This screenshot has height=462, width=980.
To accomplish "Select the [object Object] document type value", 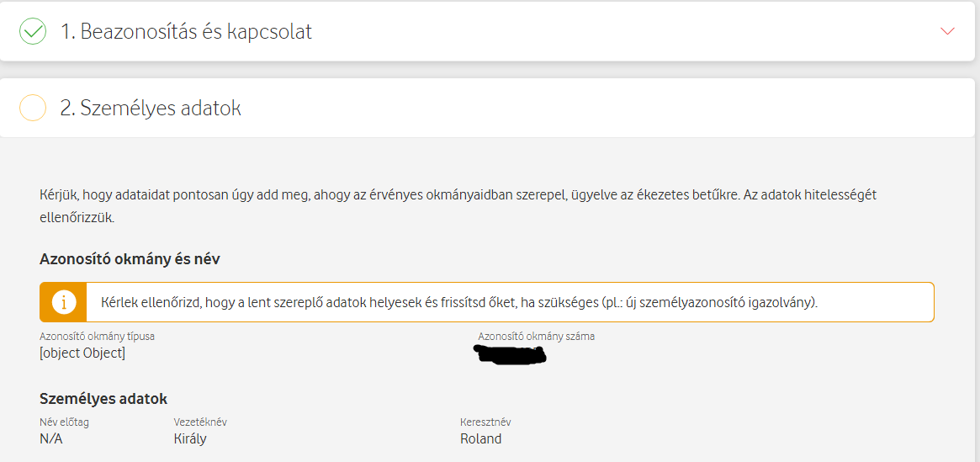I will pos(82,353).
